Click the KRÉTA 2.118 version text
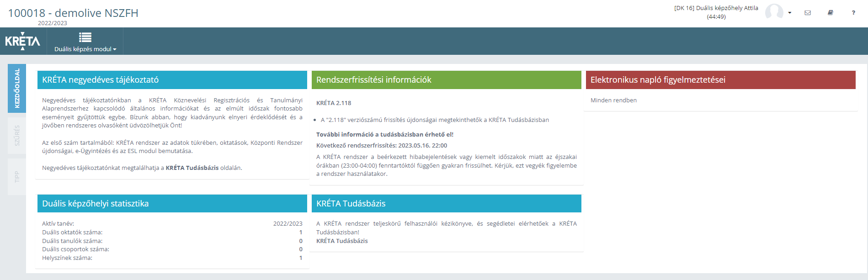The image size is (868, 280). [x=334, y=103]
